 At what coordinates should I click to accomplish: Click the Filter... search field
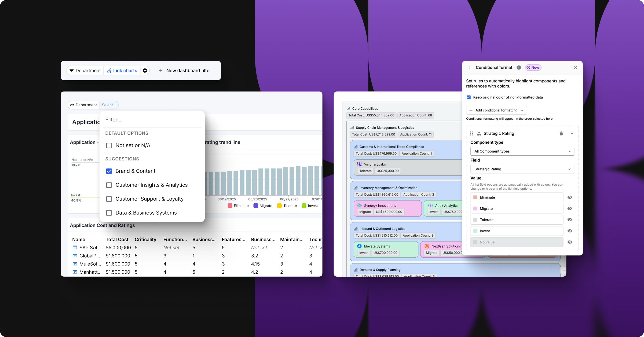(152, 120)
